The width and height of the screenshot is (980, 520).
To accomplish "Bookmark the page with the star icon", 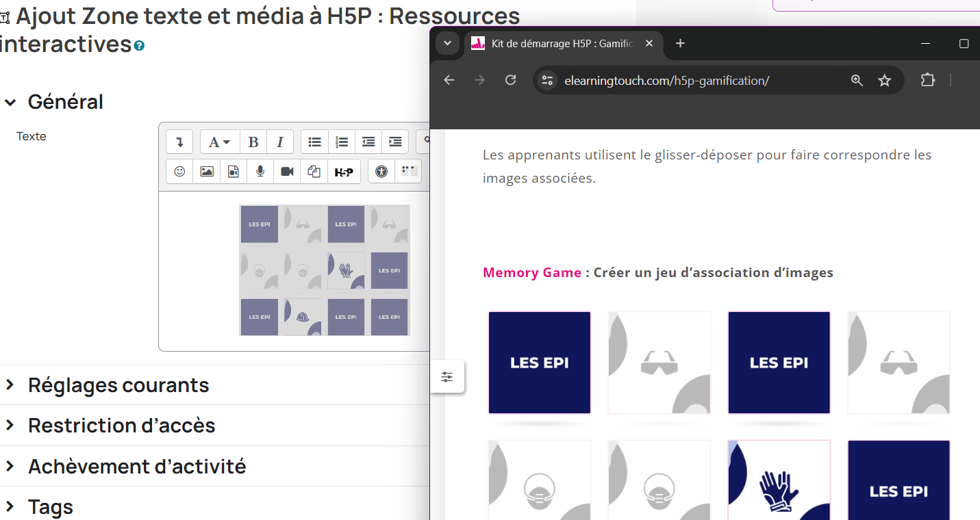I will (x=884, y=81).
